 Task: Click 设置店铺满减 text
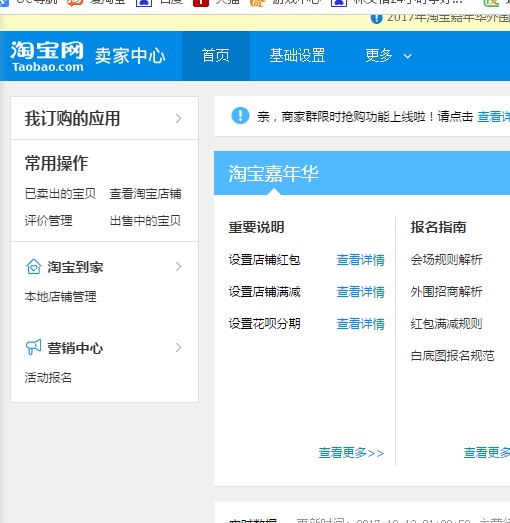[x=265, y=292]
